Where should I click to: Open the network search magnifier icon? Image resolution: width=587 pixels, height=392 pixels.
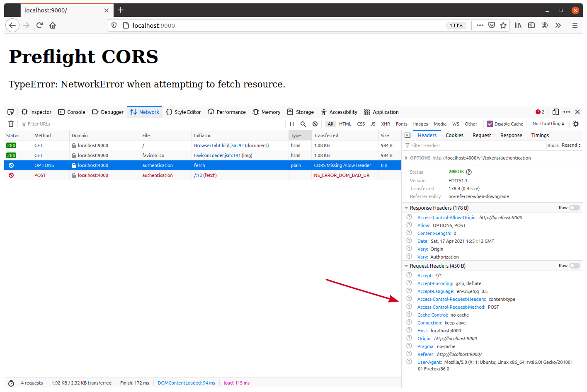pyautogui.click(x=303, y=124)
